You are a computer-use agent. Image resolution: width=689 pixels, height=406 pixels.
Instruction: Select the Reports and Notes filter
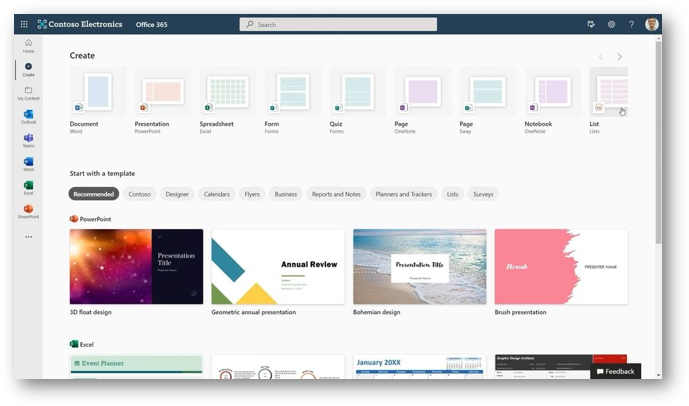(x=336, y=194)
